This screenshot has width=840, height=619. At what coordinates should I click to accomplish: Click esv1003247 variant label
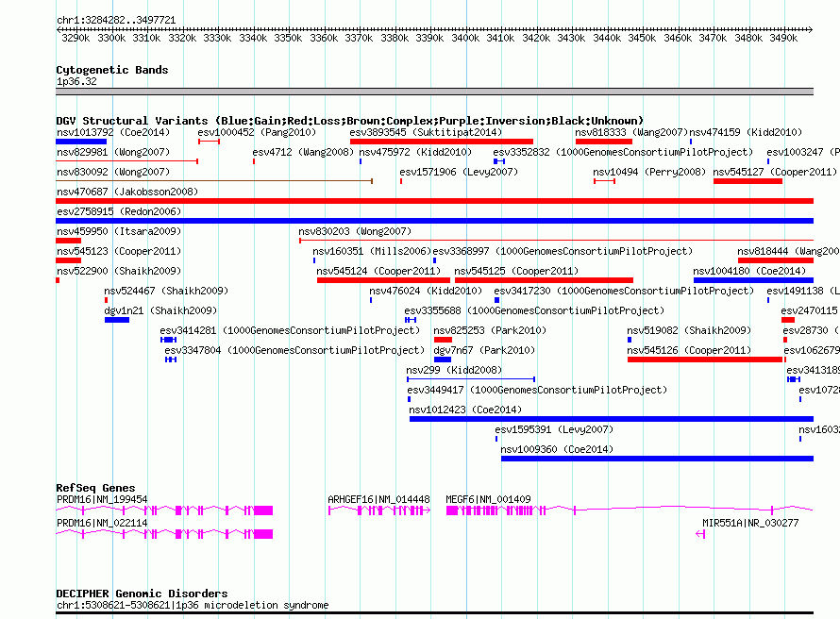pos(803,152)
